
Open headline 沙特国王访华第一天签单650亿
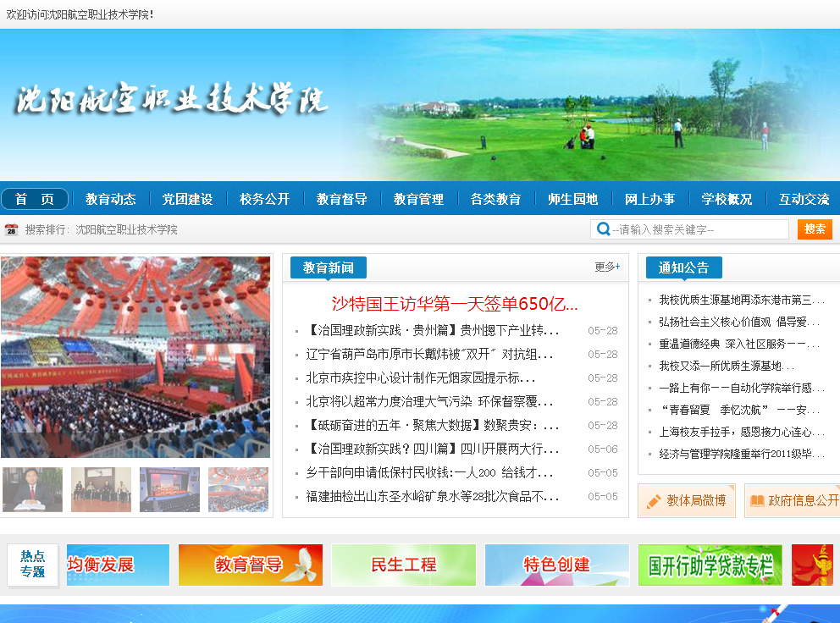pos(455,304)
